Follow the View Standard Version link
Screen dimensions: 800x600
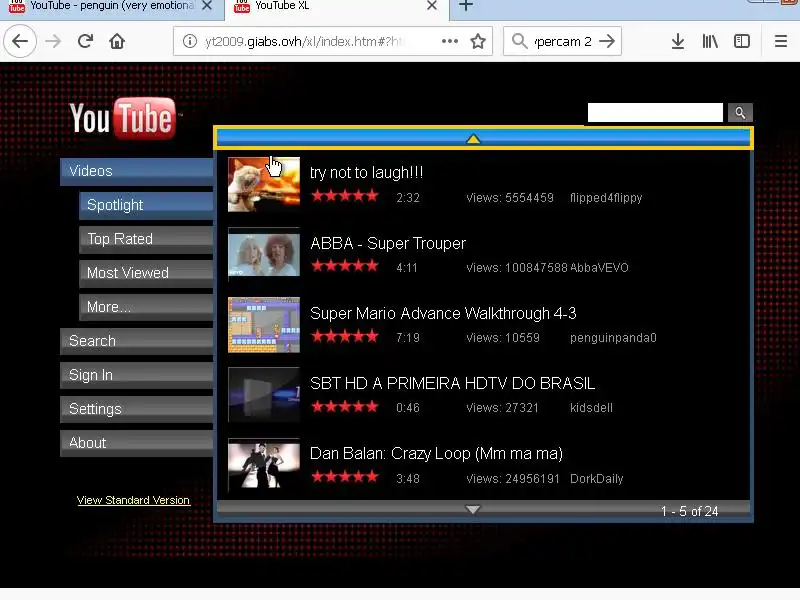[133, 500]
